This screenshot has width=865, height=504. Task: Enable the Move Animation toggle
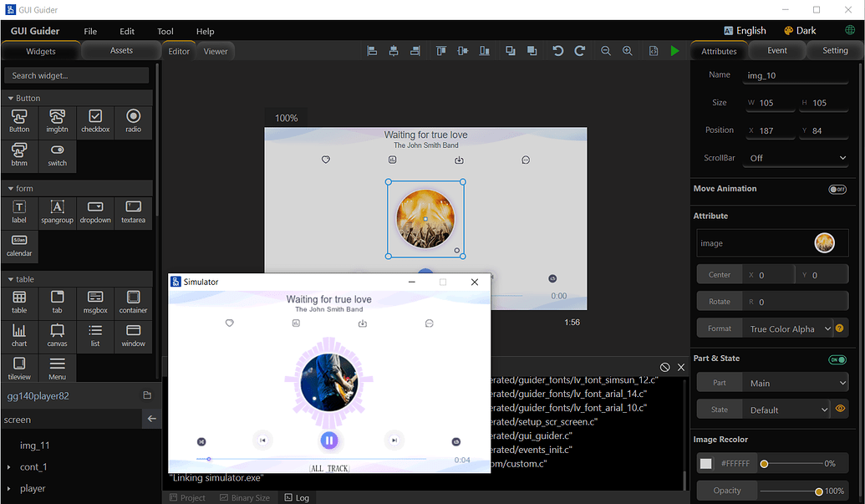(837, 189)
